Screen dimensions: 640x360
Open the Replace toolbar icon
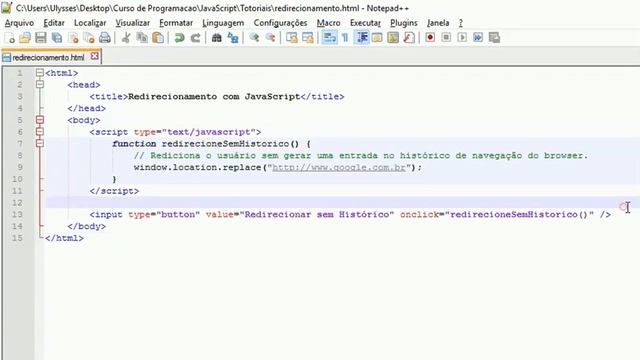pos(233,38)
